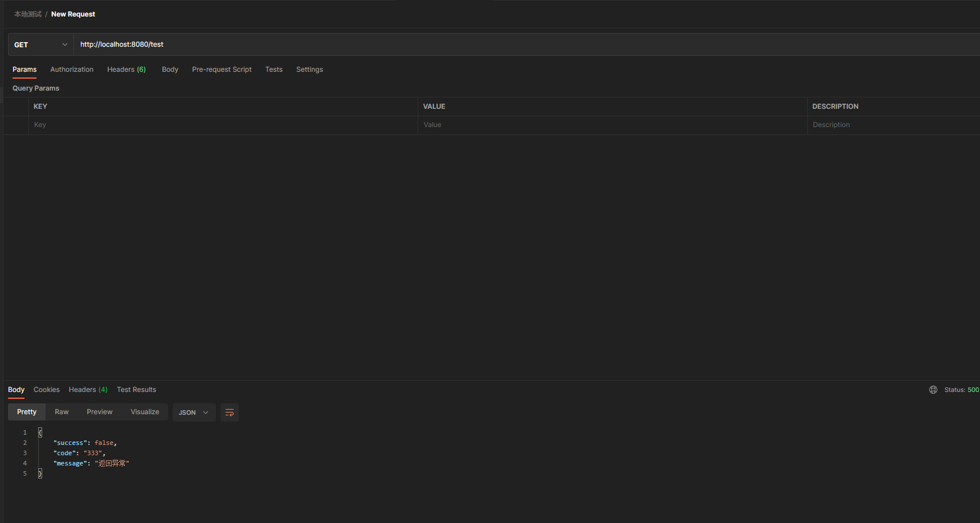Select the Preview view button

tap(100, 412)
